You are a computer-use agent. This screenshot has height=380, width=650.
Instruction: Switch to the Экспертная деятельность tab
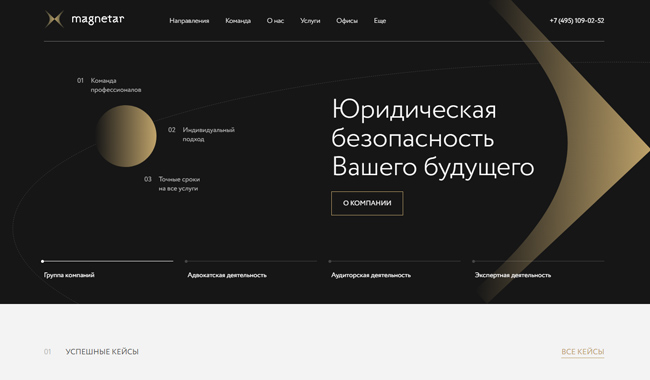tap(513, 275)
